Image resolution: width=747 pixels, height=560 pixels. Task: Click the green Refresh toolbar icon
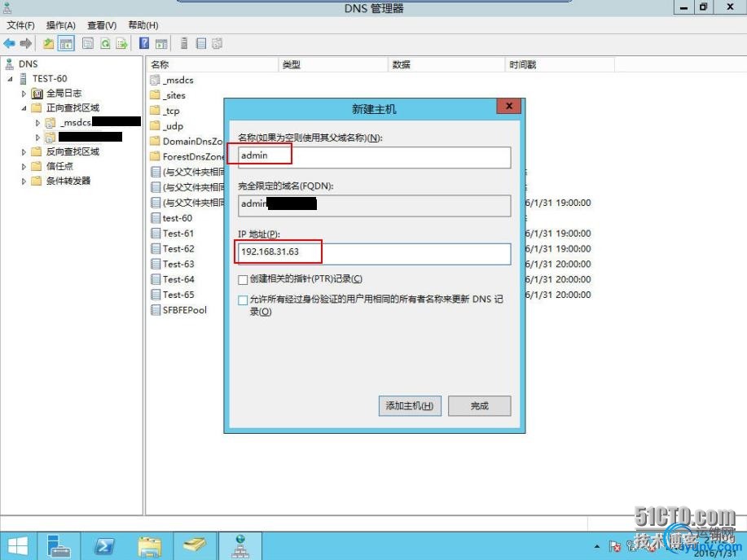105,43
